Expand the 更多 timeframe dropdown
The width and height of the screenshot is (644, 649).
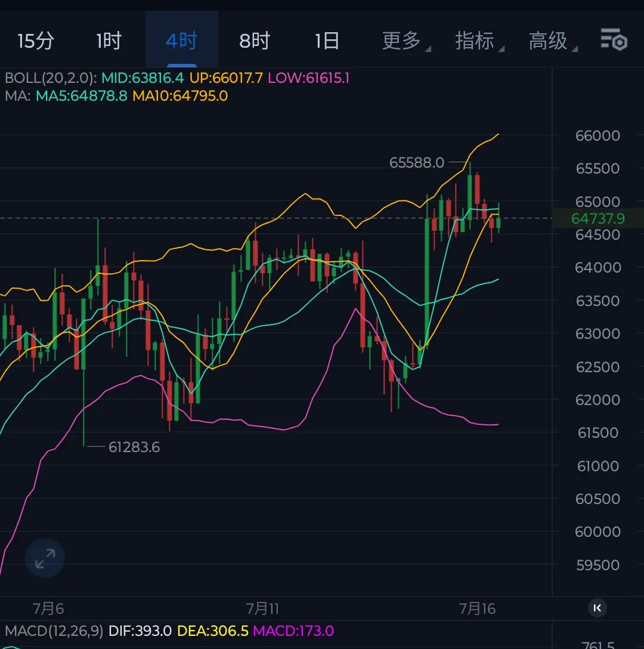tap(406, 41)
